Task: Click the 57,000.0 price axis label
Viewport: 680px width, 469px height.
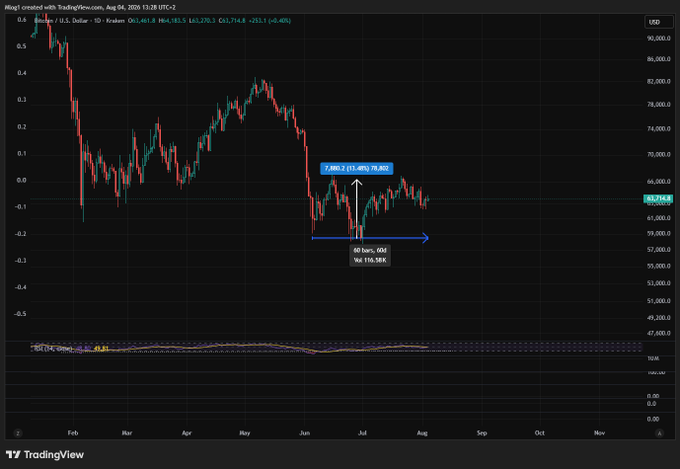Action: click(x=658, y=250)
